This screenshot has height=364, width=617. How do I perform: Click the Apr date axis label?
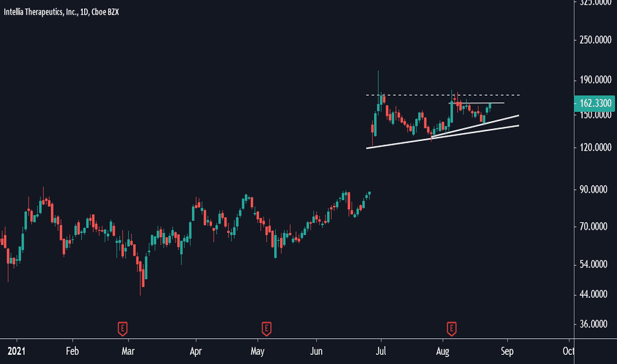[195, 351]
